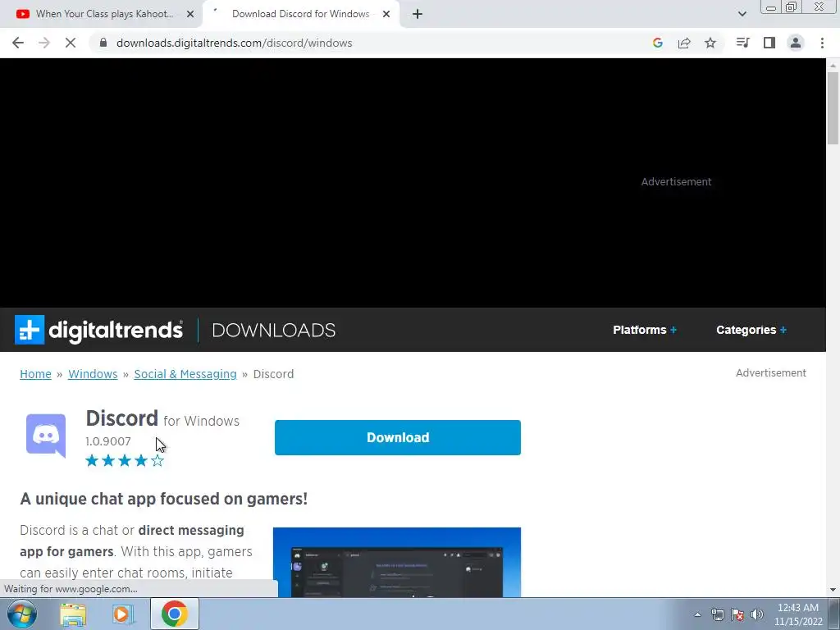
Task: Close the YouTube Kahoot tab
Action: pos(190,14)
